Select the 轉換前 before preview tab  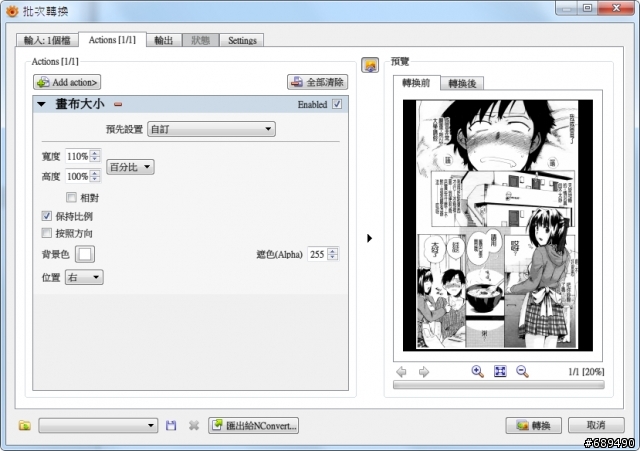pyautogui.click(x=416, y=83)
